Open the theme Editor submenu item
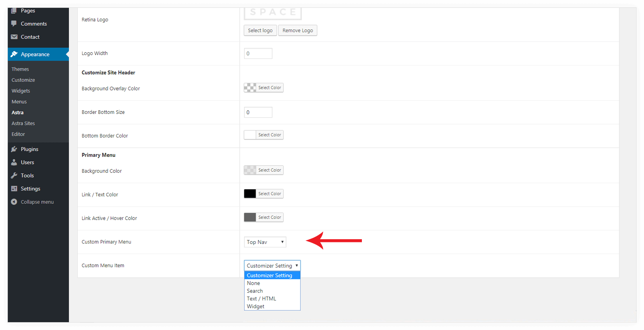This screenshot has height=330, width=644. (x=18, y=134)
